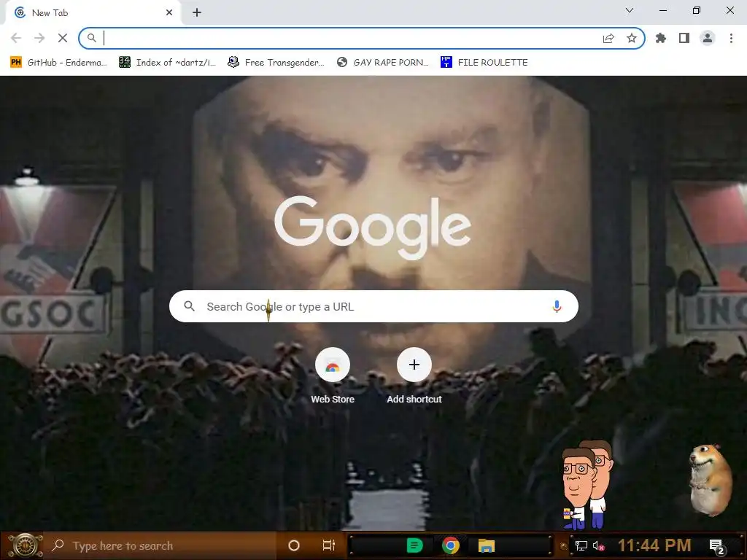Open the notification center icon

coord(717,547)
